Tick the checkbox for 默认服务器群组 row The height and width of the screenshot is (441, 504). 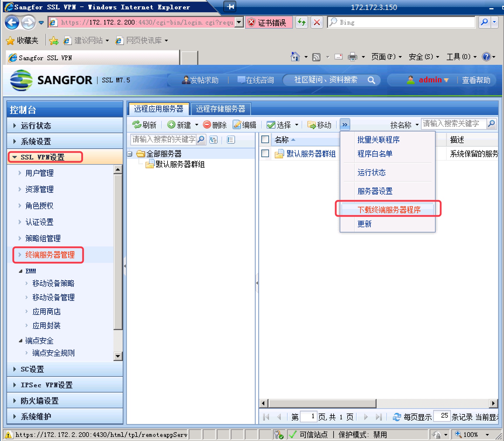coord(265,153)
